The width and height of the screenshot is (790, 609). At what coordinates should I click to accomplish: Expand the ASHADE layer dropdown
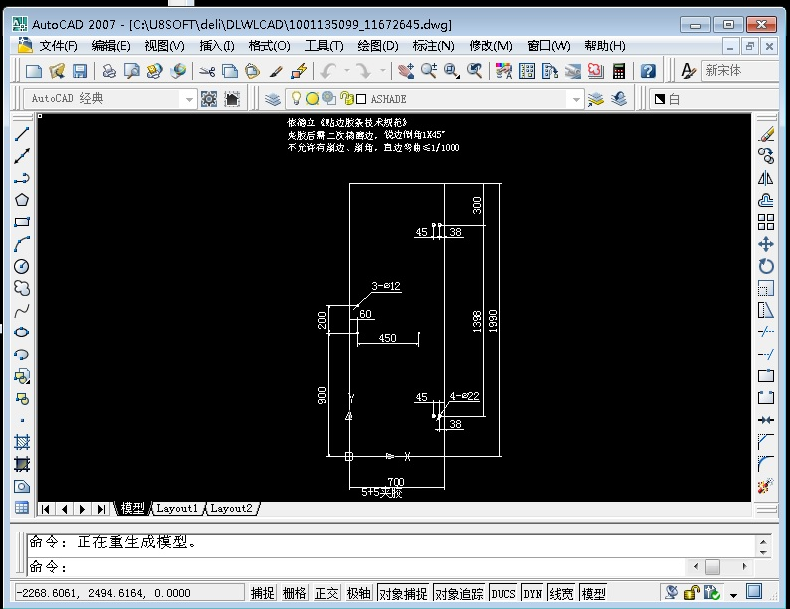point(575,99)
